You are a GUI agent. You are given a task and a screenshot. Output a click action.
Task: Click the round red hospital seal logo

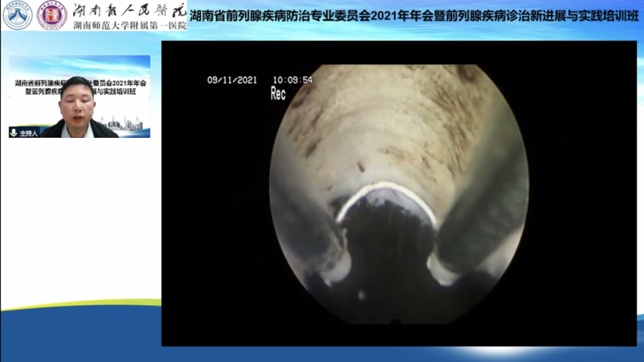(52, 15)
